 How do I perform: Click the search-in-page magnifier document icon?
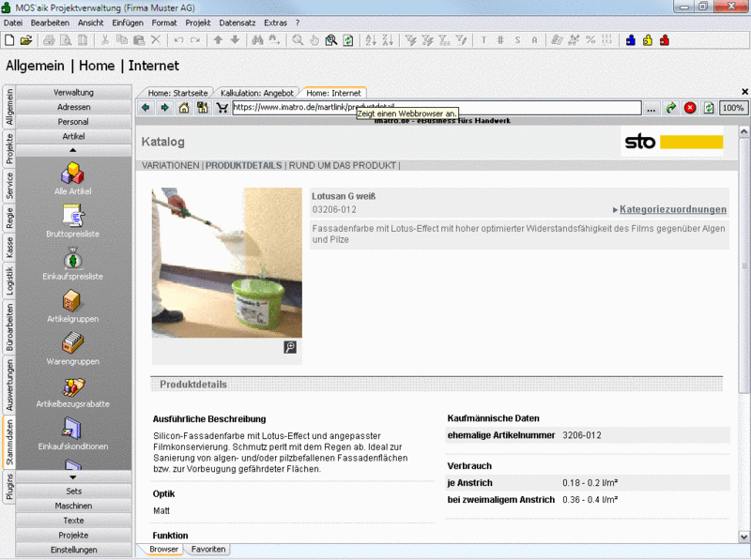coord(331,40)
